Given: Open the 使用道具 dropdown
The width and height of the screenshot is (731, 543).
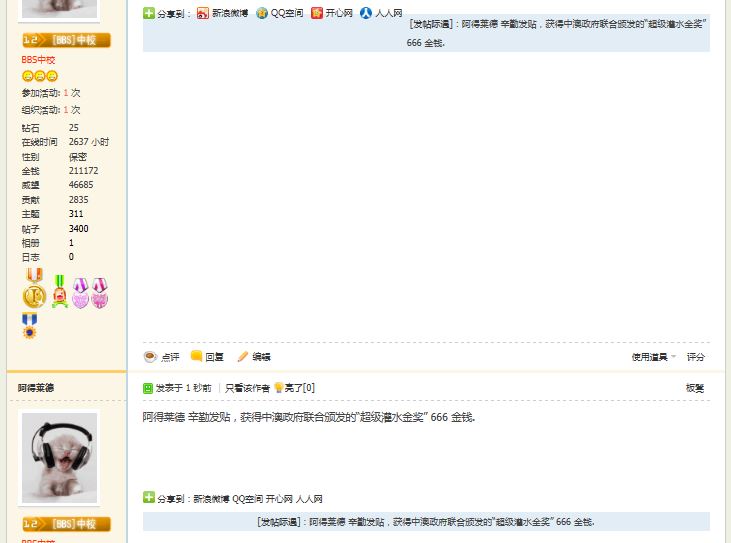Looking at the screenshot, I should pyautogui.click(x=652, y=357).
